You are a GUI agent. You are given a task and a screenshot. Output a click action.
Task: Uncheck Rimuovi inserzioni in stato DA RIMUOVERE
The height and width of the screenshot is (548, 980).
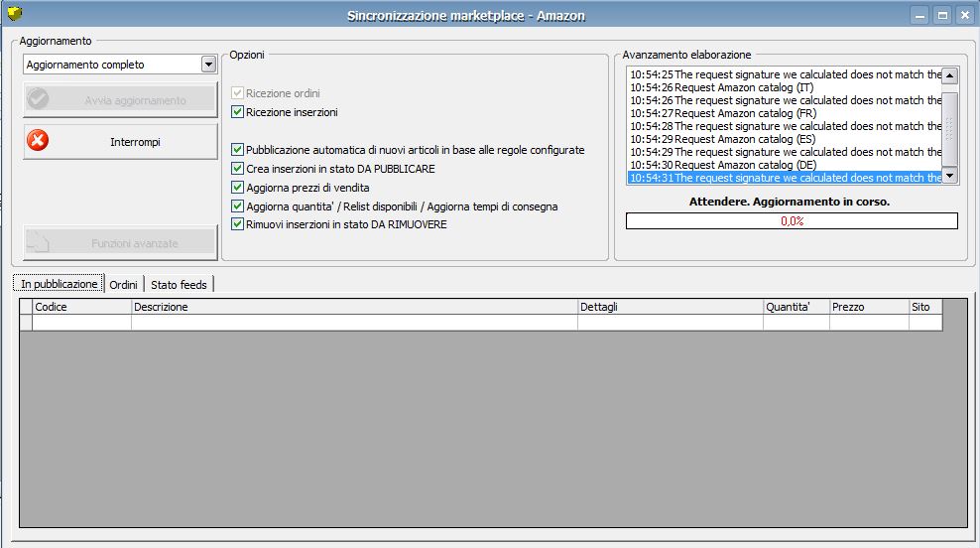pos(237,224)
